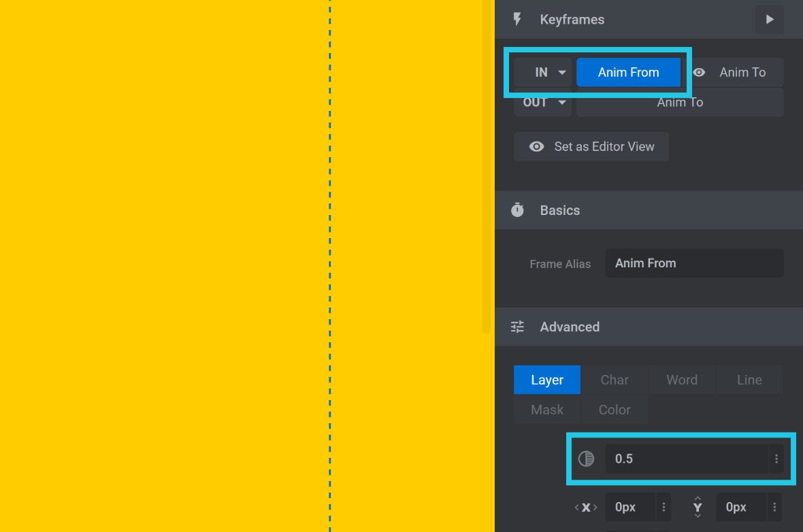Viewport: 803px width, 532px height.
Task: Toggle the eye icon beside Anim To
Action: (x=699, y=72)
